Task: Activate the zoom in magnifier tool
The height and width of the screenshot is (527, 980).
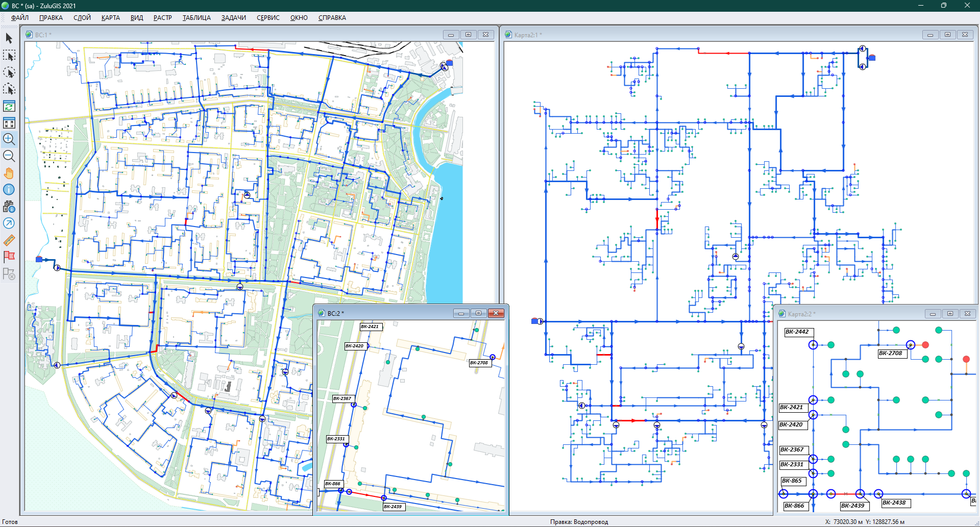Action: tap(9, 139)
